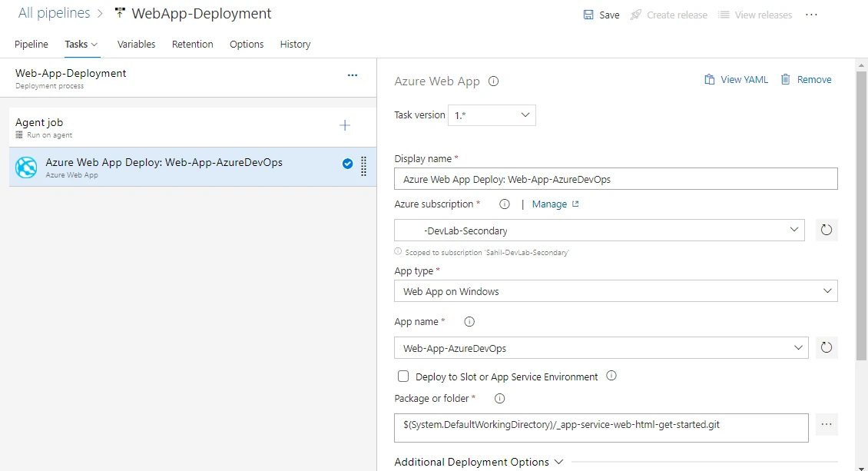868x471 pixels.
Task: Open the History tab
Action: (295, 45)
